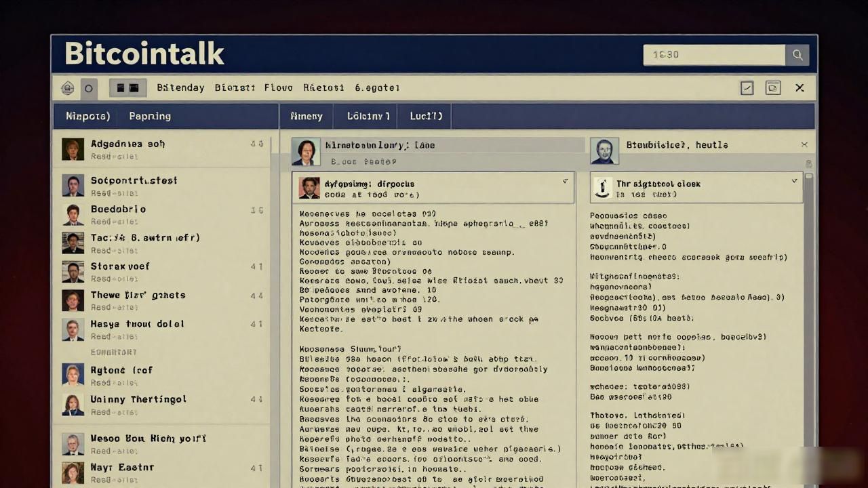
Task: Select the "Rgtonć (rof" entry
Action: [x=161, y=375]
